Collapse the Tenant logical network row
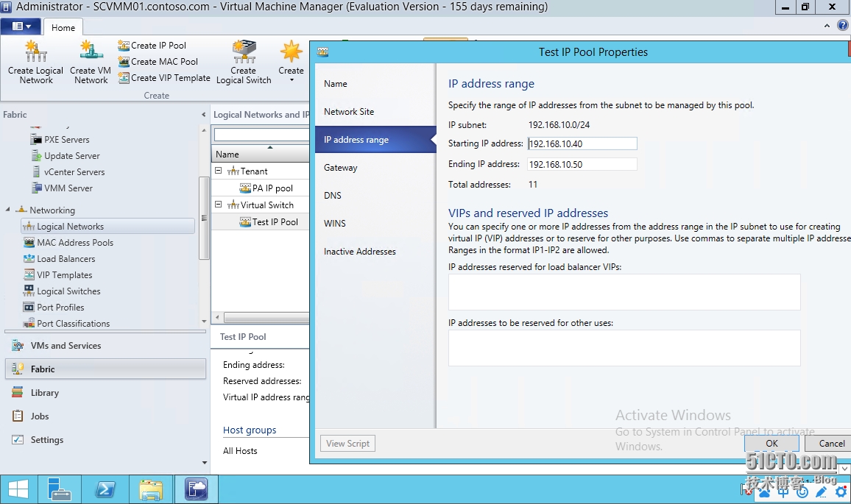The width and height of the screenshot is (851, 504). (x=218, y=171)
